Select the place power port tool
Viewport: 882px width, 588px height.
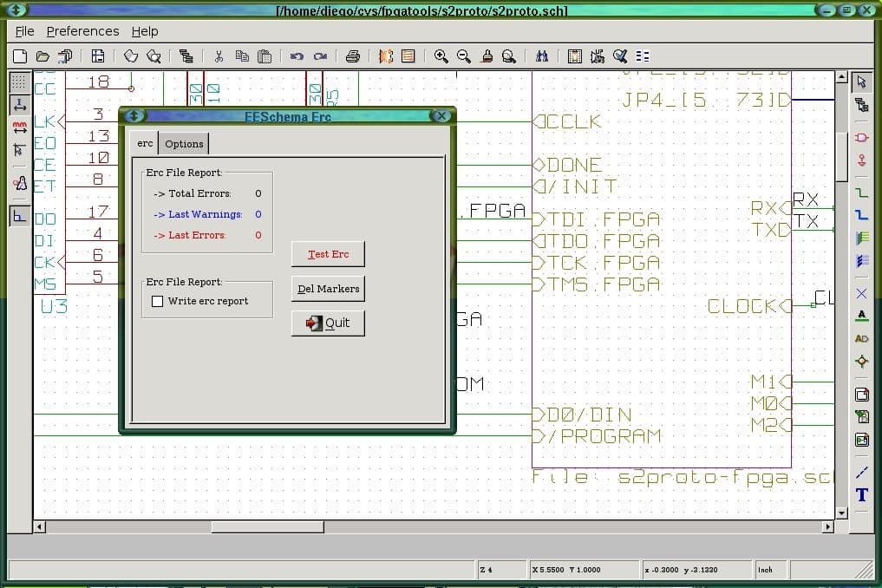point(861,160)
